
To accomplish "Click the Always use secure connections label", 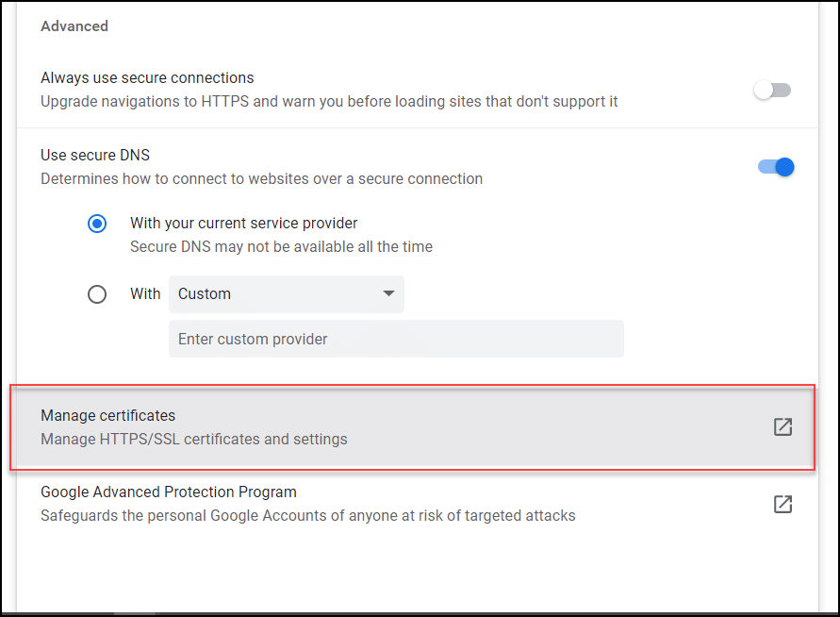I will (x=147, y=77).
